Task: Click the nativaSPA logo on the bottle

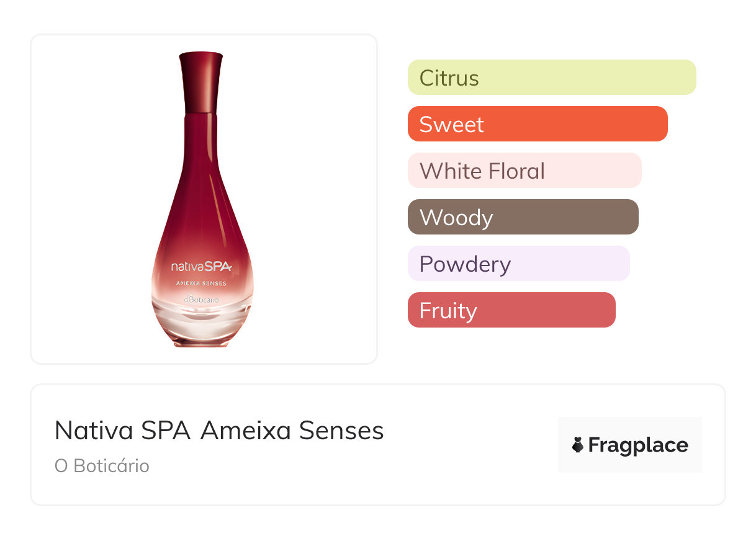Action: coord(201,267)
